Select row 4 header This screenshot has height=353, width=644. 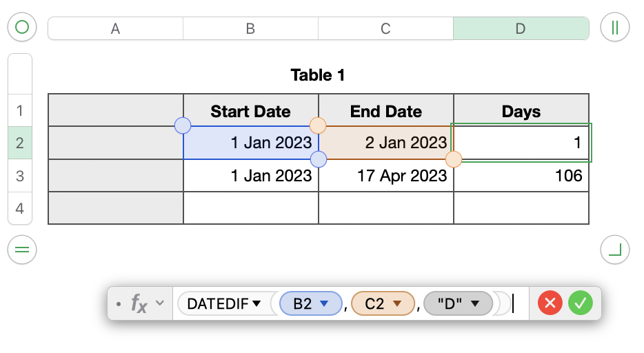click(x=19, y=208)
